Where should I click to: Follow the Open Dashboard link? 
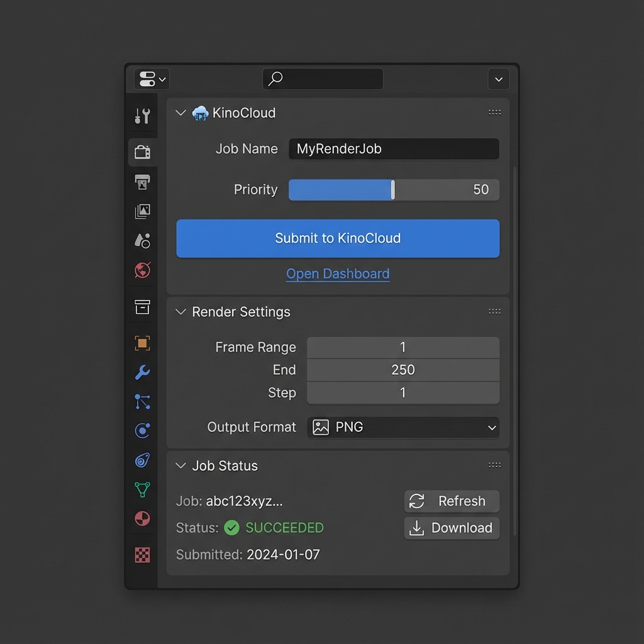(338, 274)
